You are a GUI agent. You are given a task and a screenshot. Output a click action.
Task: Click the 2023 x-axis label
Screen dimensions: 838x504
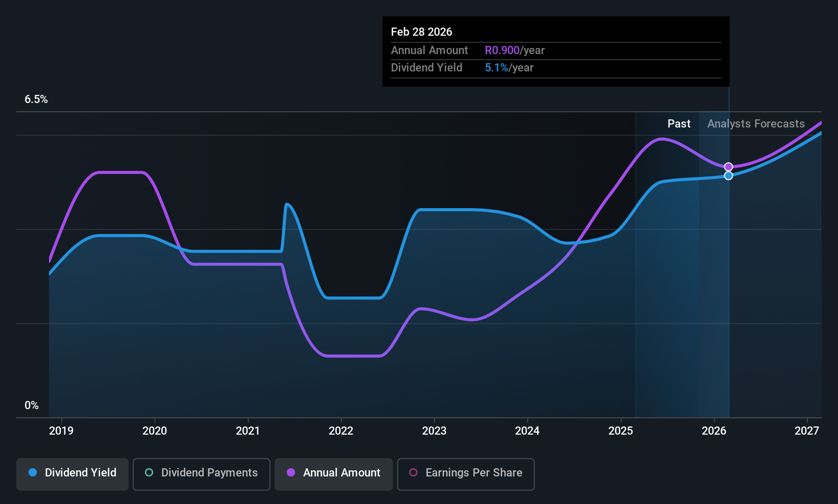(434, 431)
